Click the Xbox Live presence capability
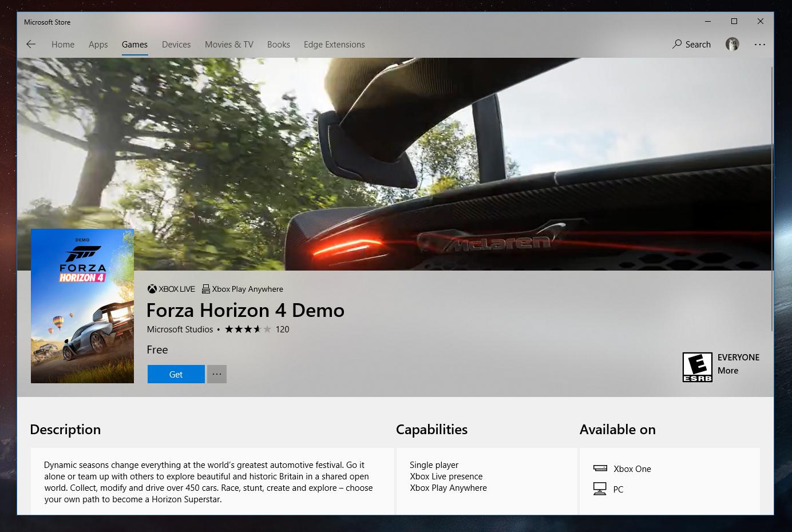 coord(446,477)
